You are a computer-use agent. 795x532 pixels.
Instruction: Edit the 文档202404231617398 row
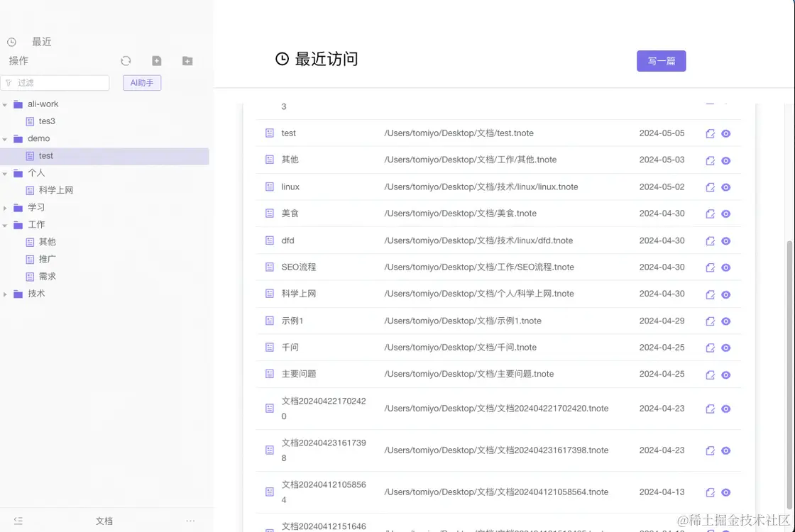tap(710, 450)
